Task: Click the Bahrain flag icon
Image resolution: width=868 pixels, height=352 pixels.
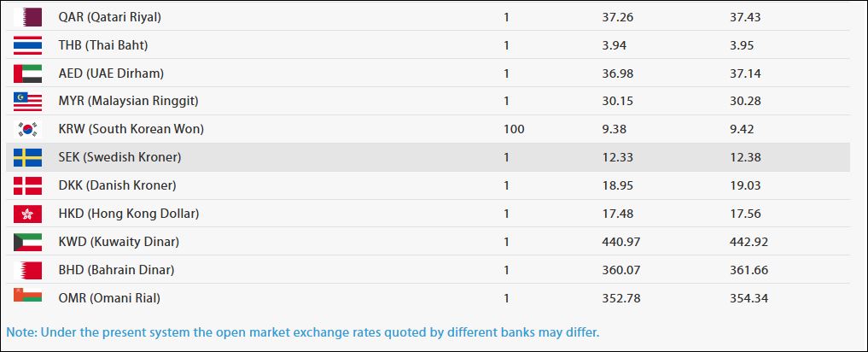Action: tap(27, 270)
